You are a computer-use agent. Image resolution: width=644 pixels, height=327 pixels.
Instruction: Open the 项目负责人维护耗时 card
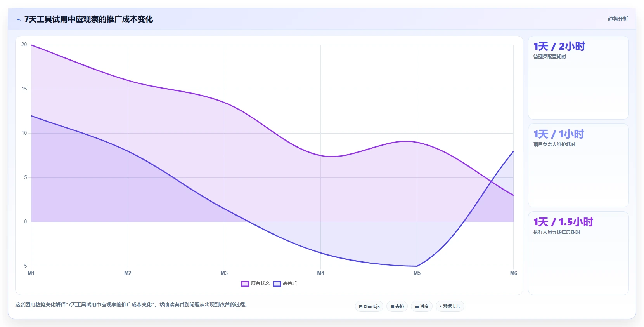coord(578,165)
